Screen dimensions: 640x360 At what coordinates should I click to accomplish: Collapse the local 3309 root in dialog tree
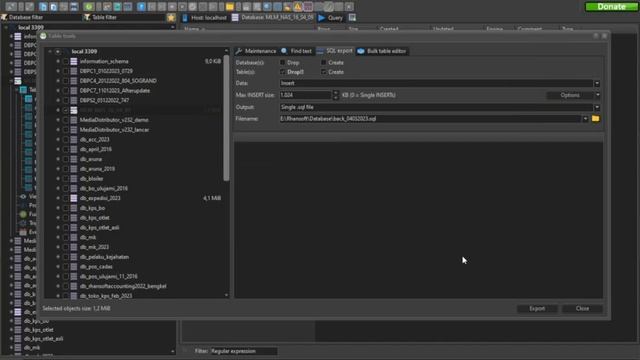pos(50,51)
